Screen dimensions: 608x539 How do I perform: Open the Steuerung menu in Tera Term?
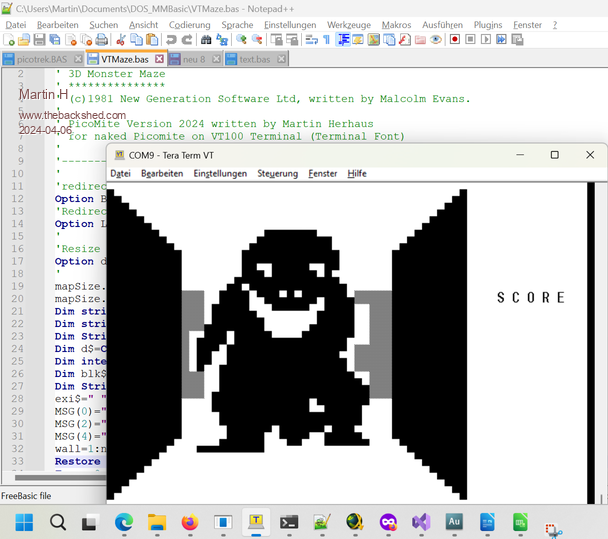(277, 173)
